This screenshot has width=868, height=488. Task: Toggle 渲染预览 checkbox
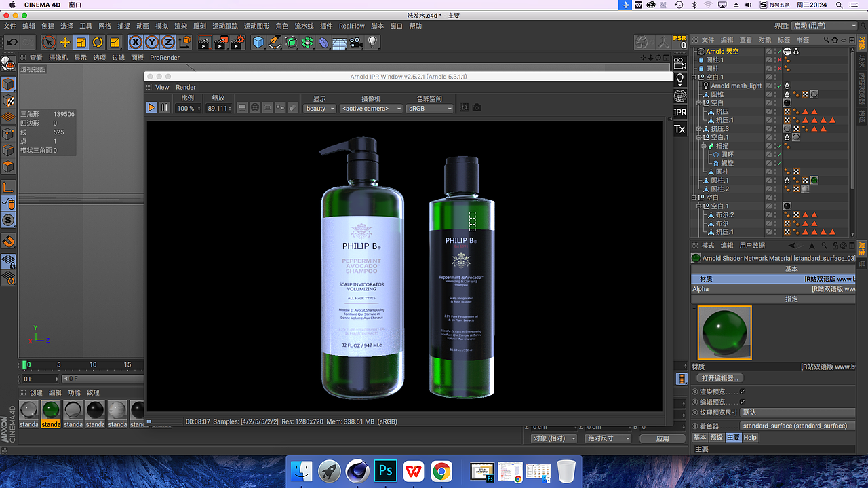click(743, 392)
